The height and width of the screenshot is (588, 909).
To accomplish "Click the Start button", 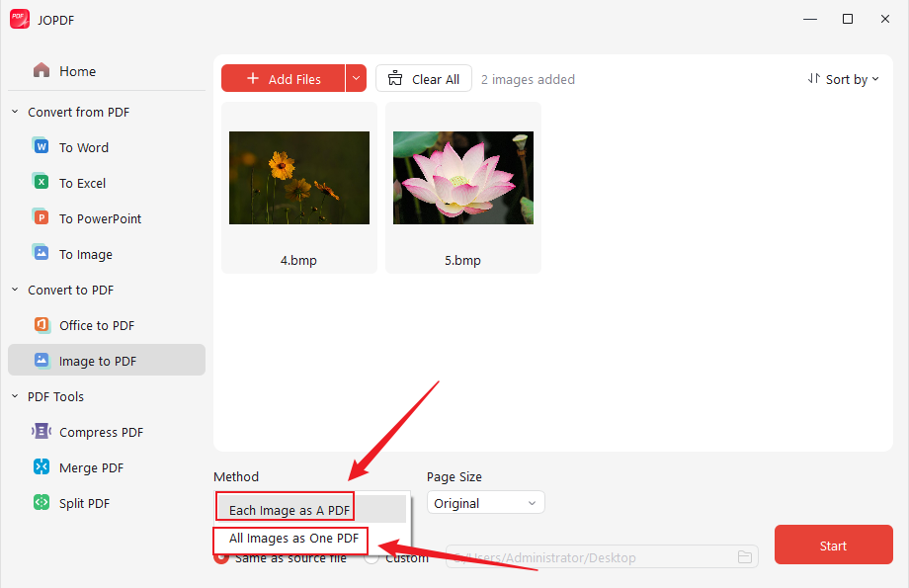I will tap(833, 545).
